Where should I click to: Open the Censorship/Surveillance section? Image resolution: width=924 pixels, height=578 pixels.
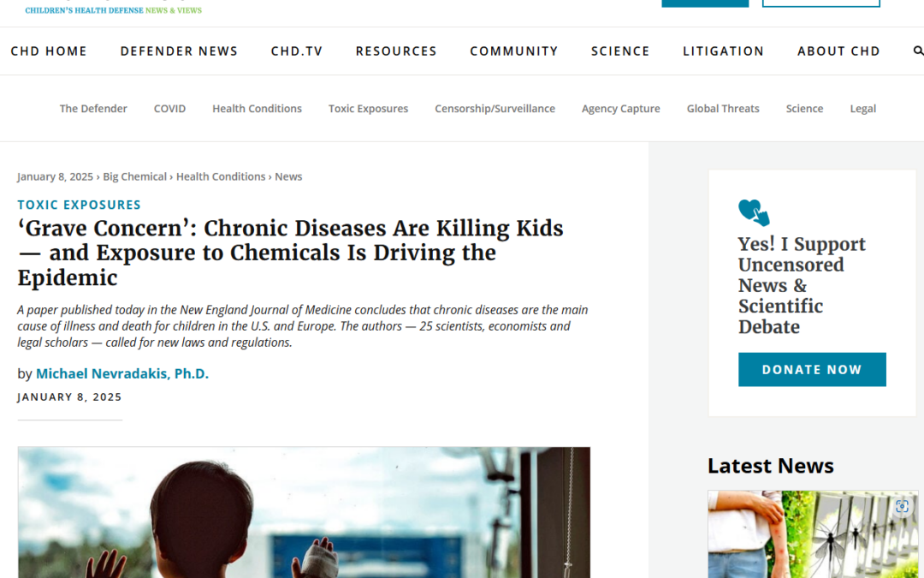point(495,108)
